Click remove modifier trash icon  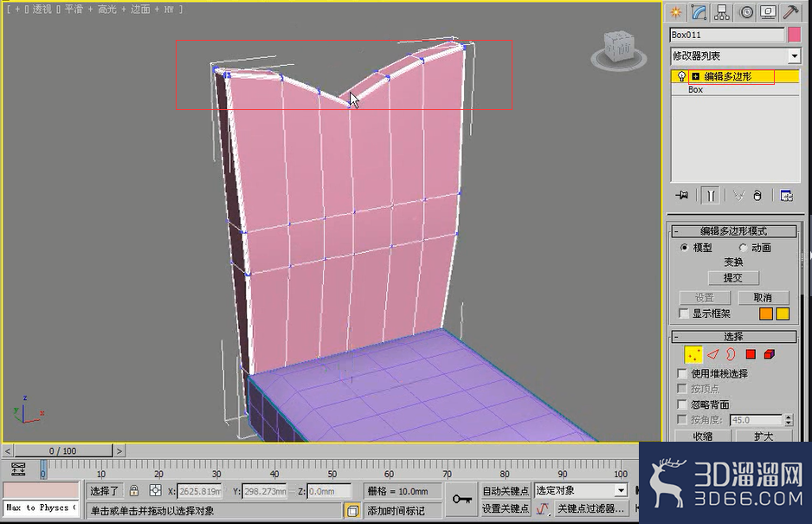click(757, 196)
